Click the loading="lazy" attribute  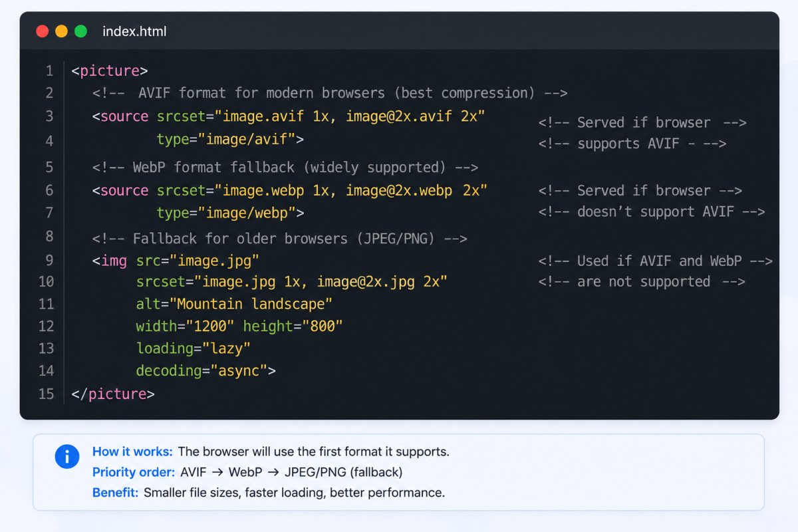(x=194, y=348)
